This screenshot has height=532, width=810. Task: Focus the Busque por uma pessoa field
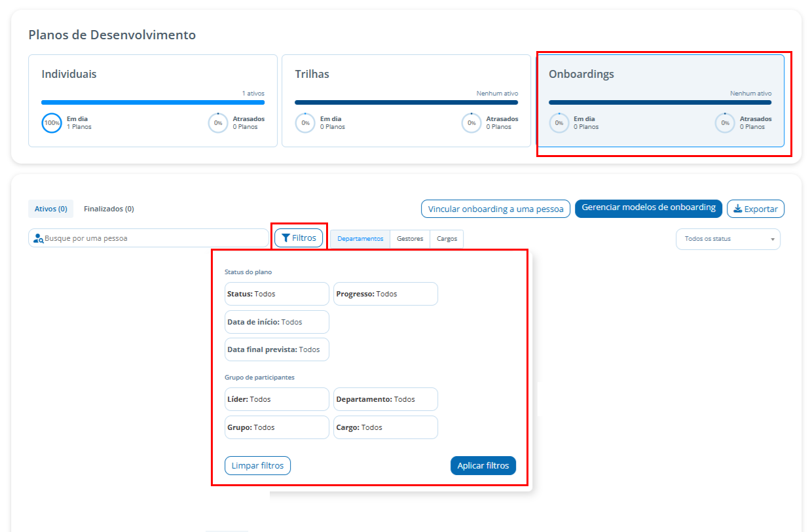click(x=149, y=238)
